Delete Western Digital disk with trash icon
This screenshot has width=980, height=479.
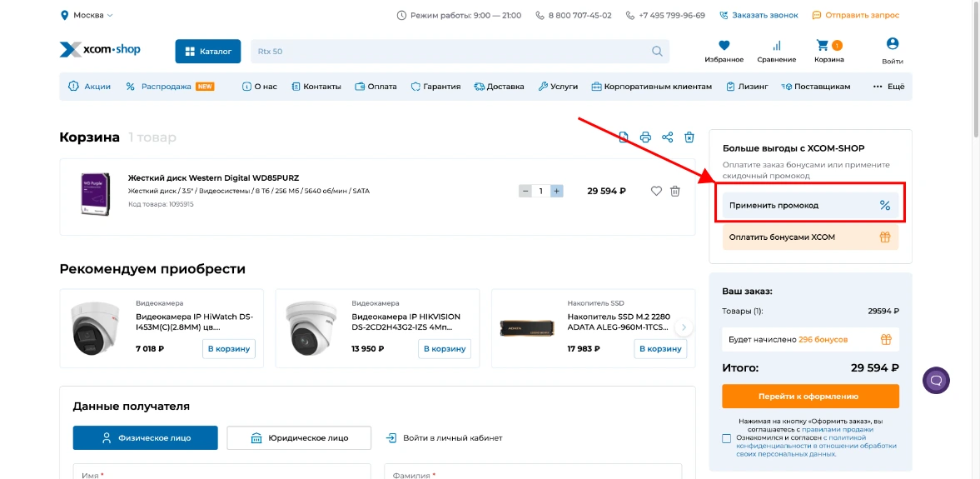[x=675, y=191]
